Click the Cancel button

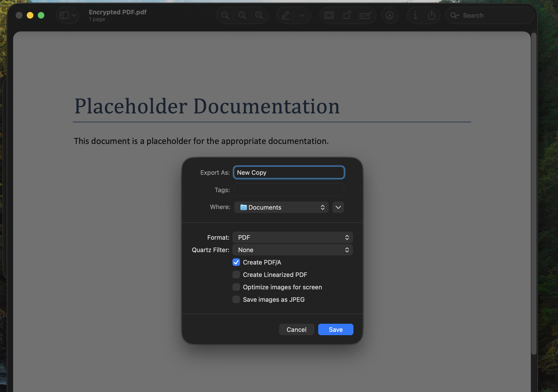[296, 329]
